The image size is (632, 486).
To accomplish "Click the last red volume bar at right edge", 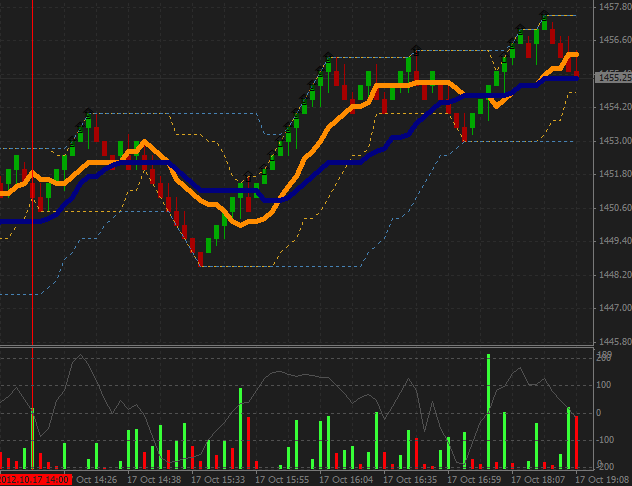I will coord(577,442).
